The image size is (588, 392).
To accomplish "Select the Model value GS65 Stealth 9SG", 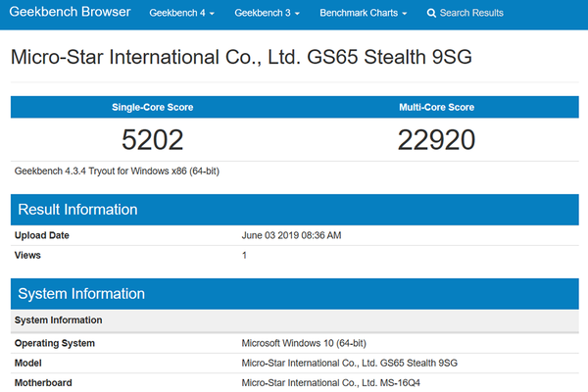I will pyautogui.click(x=350, y=364).
